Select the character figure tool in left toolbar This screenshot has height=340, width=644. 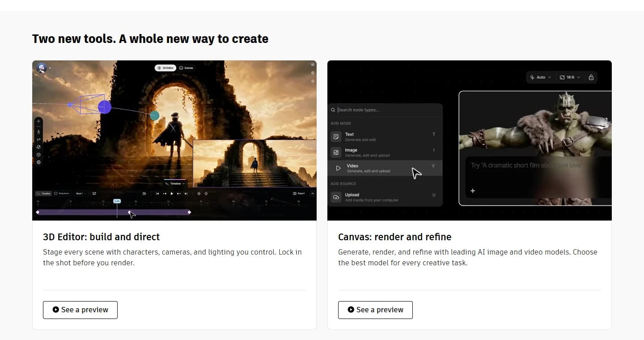click(39, 132)
